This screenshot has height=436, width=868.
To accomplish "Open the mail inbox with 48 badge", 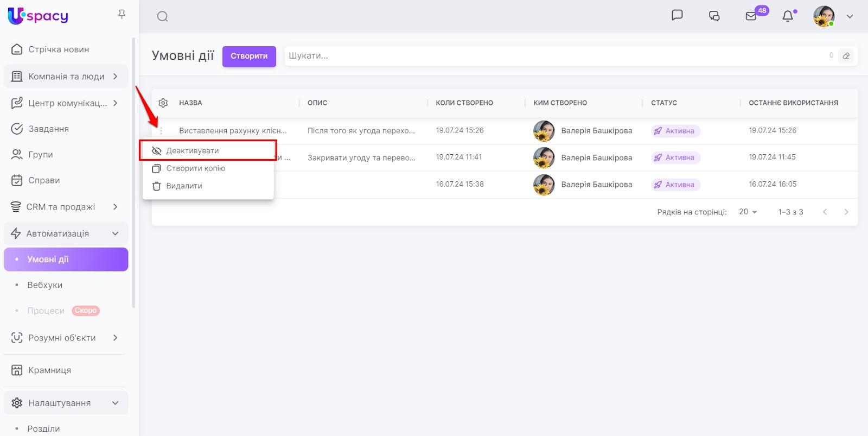I will pos(751,16).
